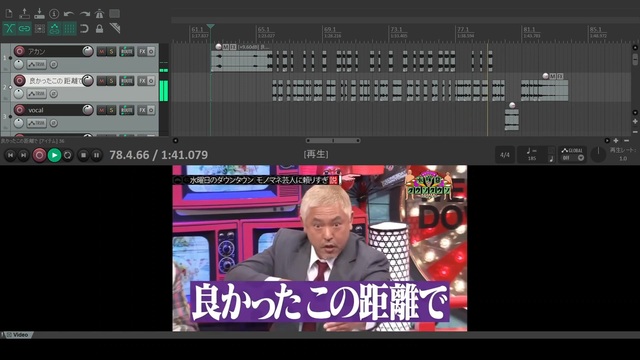
Task: Click the playback rate knob
Action: coord(598,154)
